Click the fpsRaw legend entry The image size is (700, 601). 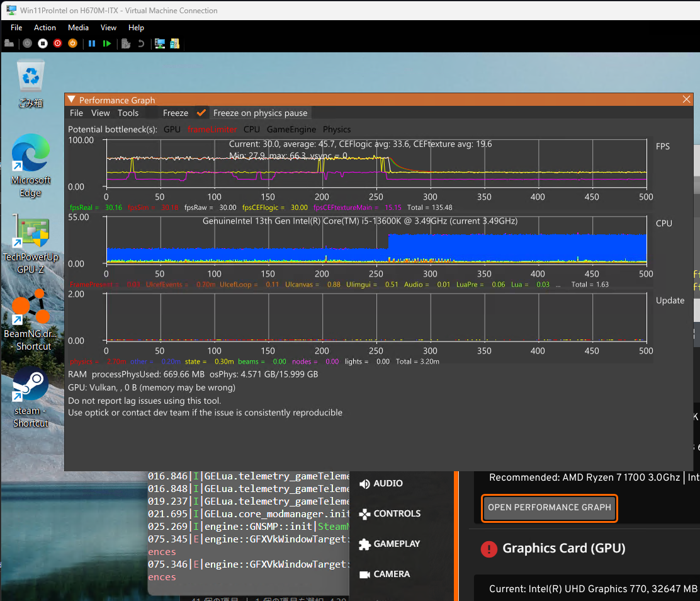click(x=210, y=208)
